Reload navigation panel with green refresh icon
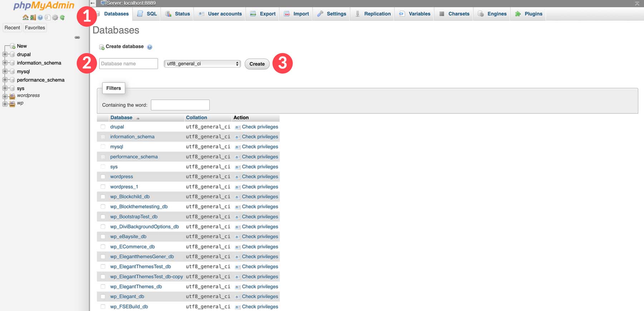 coord(62,18)
